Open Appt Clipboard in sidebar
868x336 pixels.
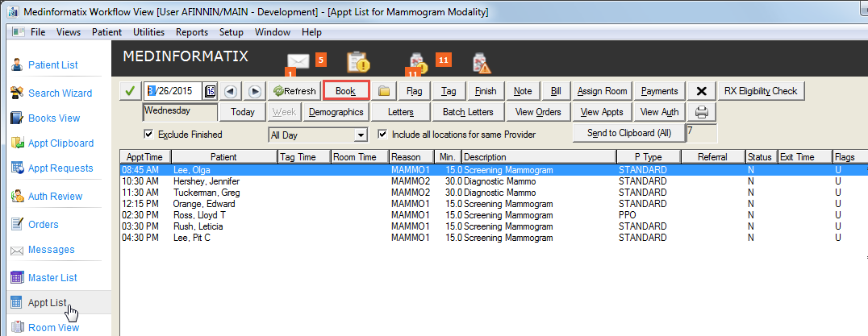click(x=61, y=143)
